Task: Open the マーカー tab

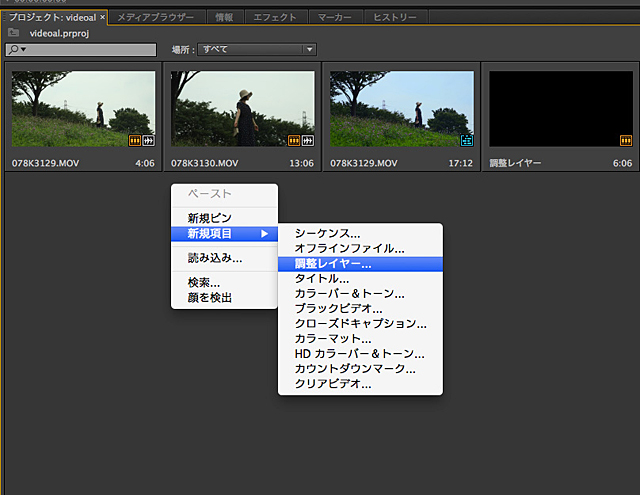Action: click(334, 17)
